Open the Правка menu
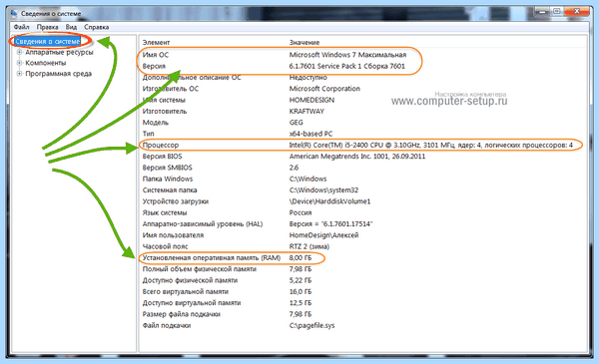 coord(47,27)
